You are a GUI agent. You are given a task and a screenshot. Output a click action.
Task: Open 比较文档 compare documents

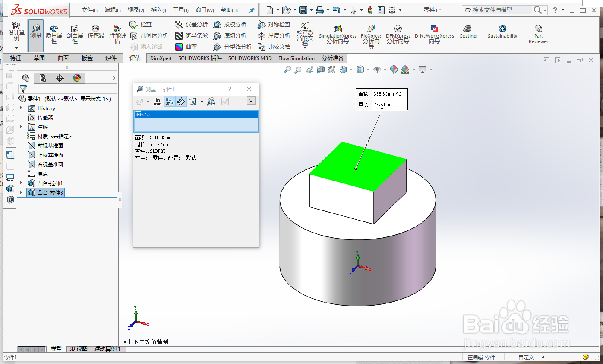274,47
